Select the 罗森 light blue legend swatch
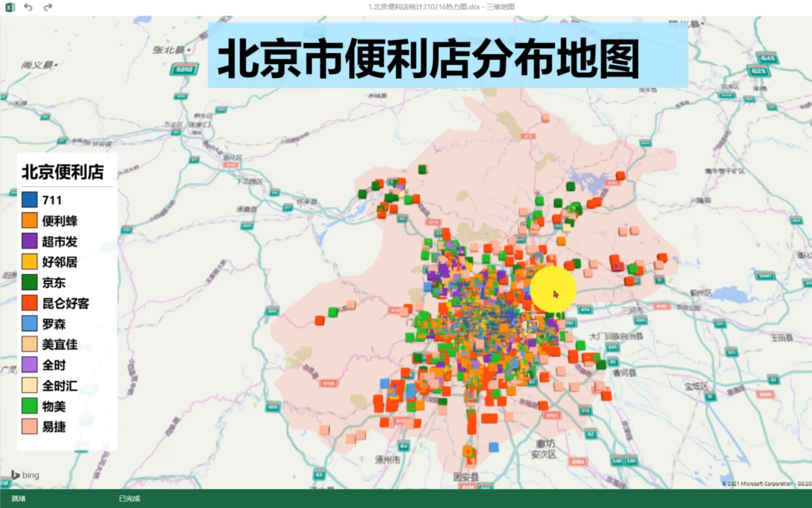812x508 pixels. [x=29, y=323]
